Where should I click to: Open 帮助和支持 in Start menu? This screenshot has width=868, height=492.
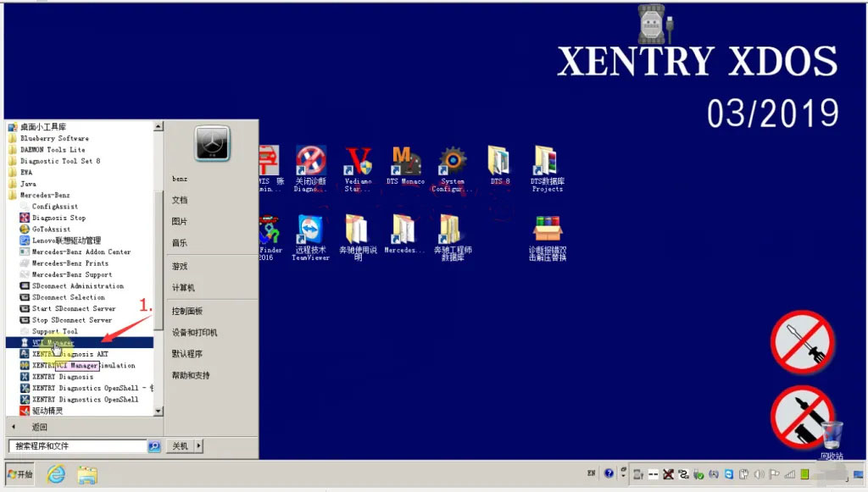pos(191,375)
